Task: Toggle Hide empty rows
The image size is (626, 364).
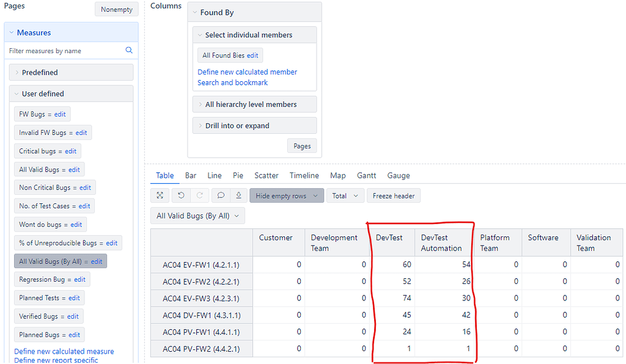Action: coord(286,195)
